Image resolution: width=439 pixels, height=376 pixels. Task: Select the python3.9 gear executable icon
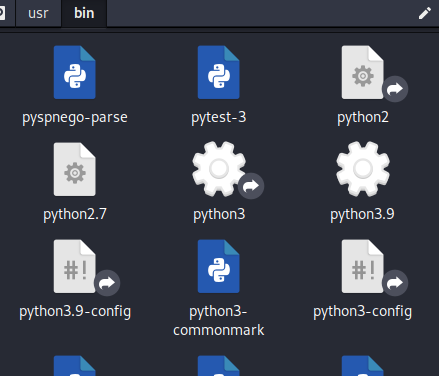point(363,169)
